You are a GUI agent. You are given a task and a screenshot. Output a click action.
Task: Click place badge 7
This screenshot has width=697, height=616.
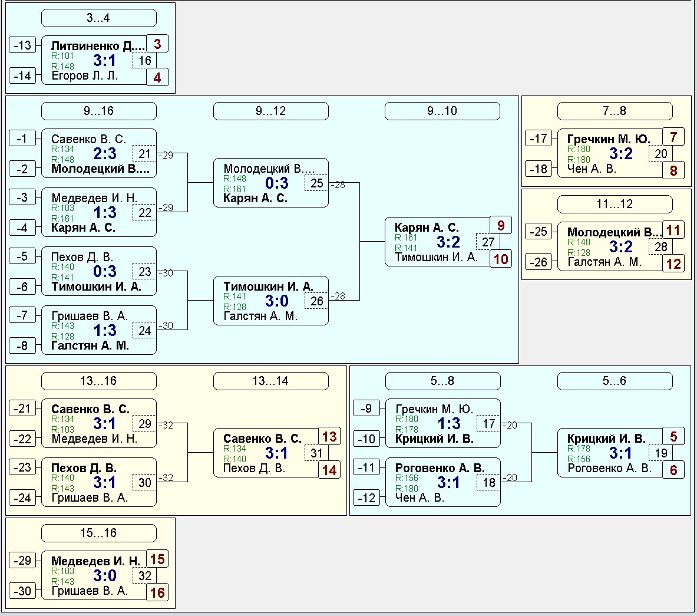click(673, 137)
